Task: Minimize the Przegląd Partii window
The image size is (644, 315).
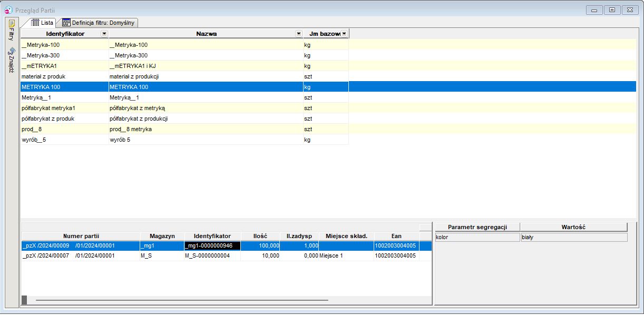Action: 594,10
